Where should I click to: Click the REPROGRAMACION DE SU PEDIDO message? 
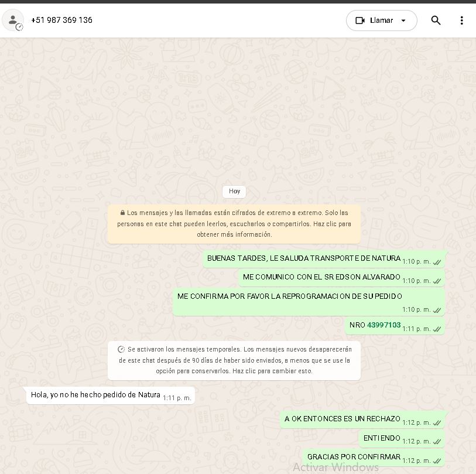click(289, 296)
